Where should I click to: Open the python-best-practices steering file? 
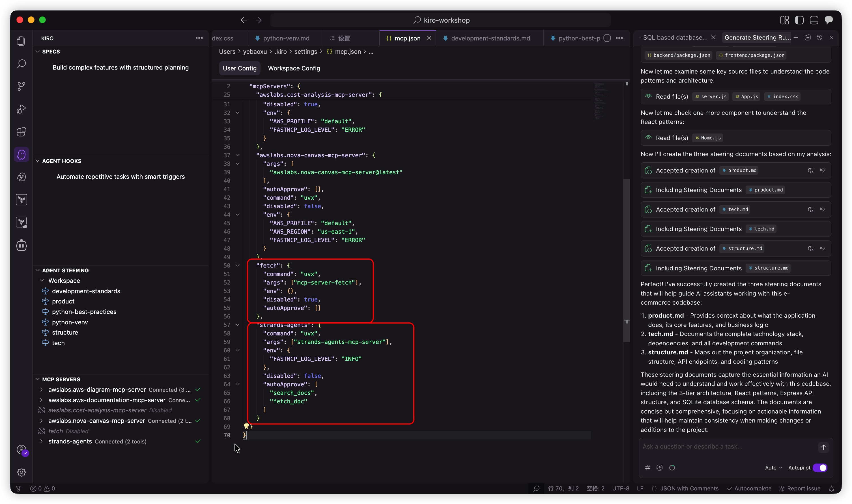pyautogui.click(x=84, y=312)
